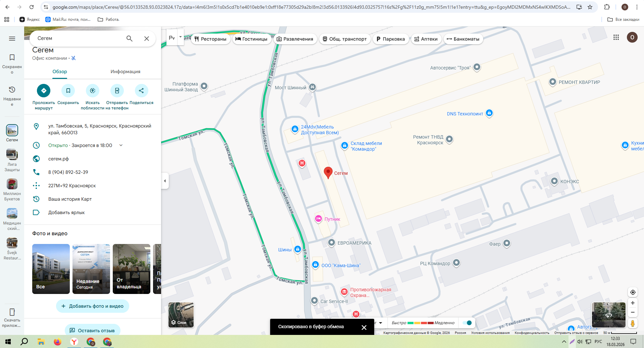Viewport: 644px width, 348px height.
Task: Open the Street View preview thumbnail
Action: 608,315
